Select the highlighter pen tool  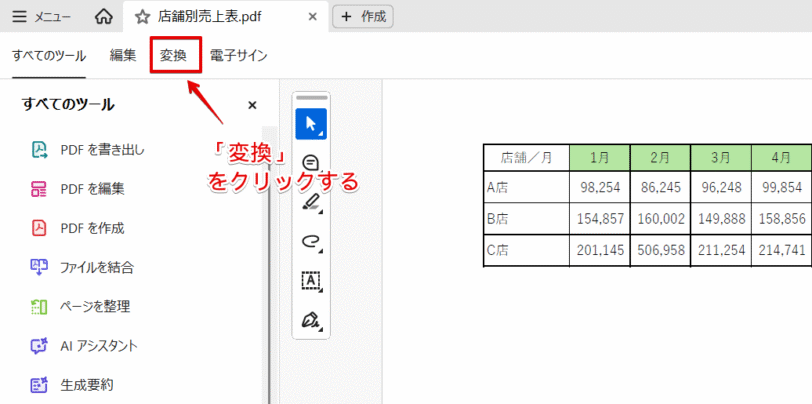click(x=311, y=203)
